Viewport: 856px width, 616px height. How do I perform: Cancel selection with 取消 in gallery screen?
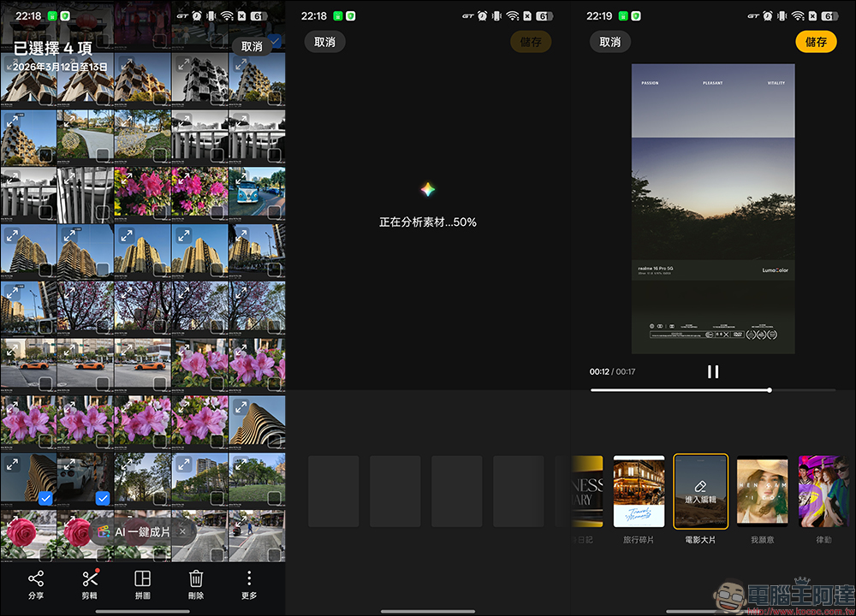(252, 46)
